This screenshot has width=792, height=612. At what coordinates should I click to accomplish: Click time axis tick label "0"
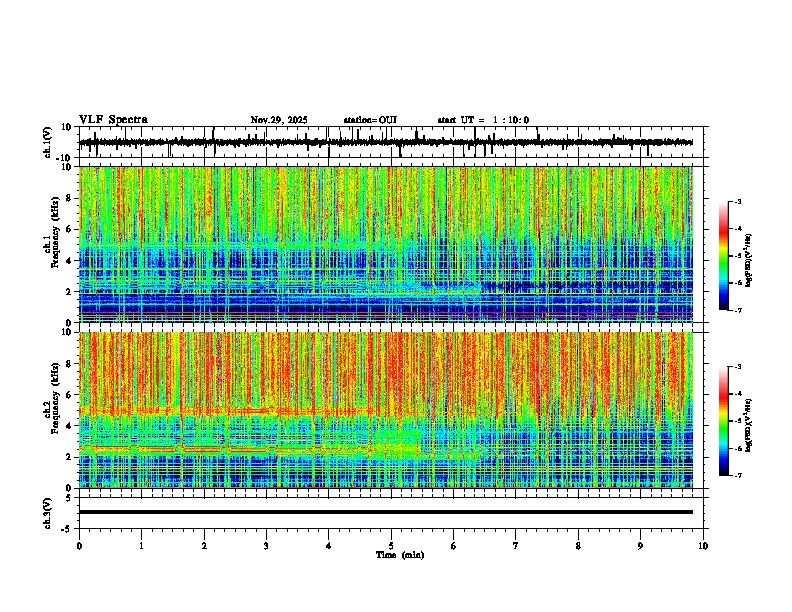click(79, 546)
